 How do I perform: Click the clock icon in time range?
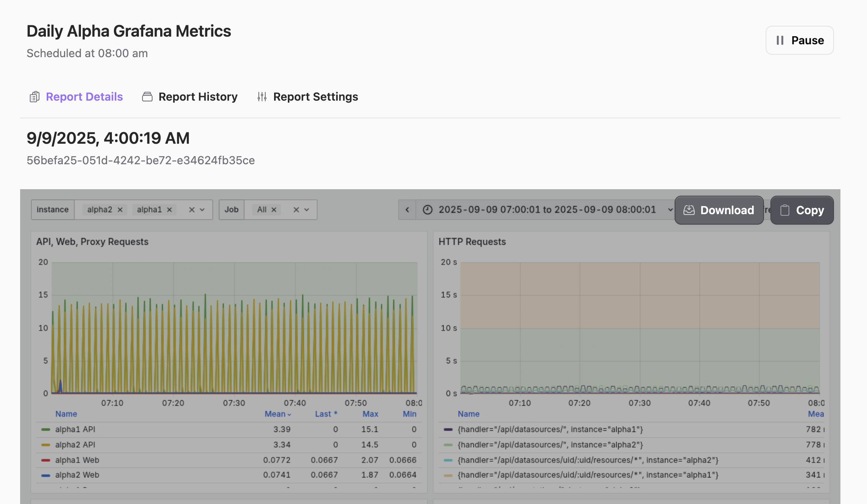pyautogui.click(x=427, y=210)
